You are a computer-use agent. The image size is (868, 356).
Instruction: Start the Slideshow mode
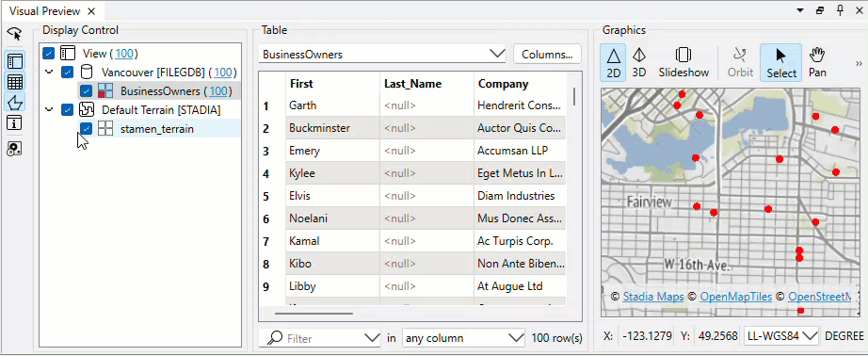(683, 62)
